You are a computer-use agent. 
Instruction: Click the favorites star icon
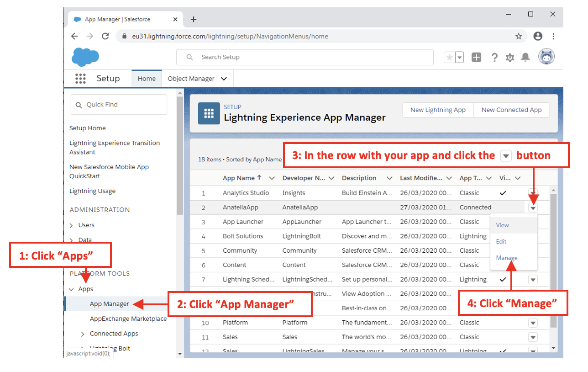[x=450, y=57]
